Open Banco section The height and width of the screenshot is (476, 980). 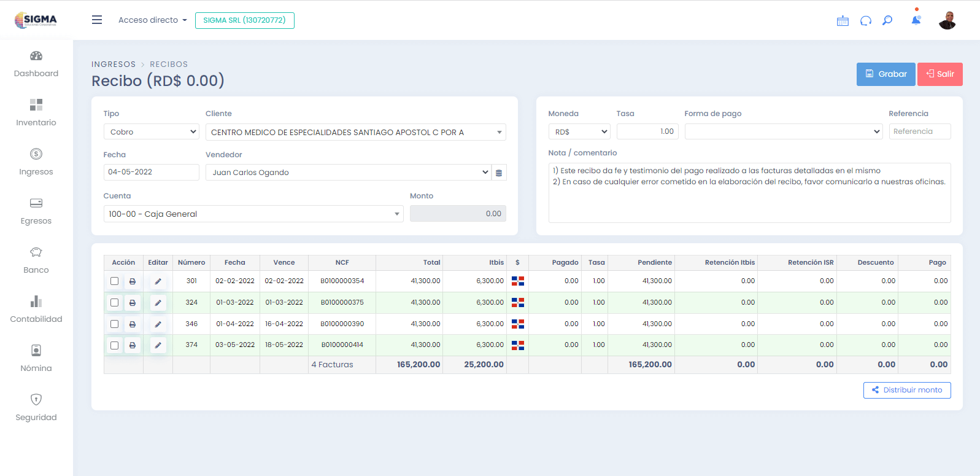[36, 261]
